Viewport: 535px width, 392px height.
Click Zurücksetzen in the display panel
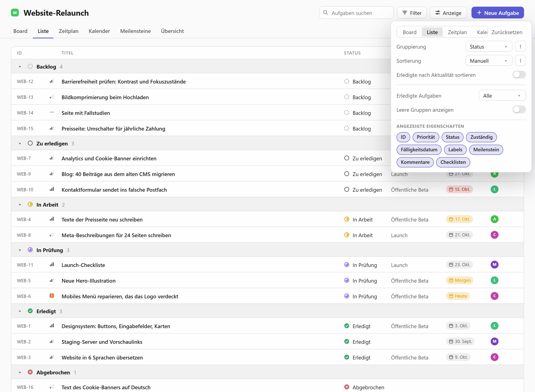pyautogui.click(x=507, y=32)
